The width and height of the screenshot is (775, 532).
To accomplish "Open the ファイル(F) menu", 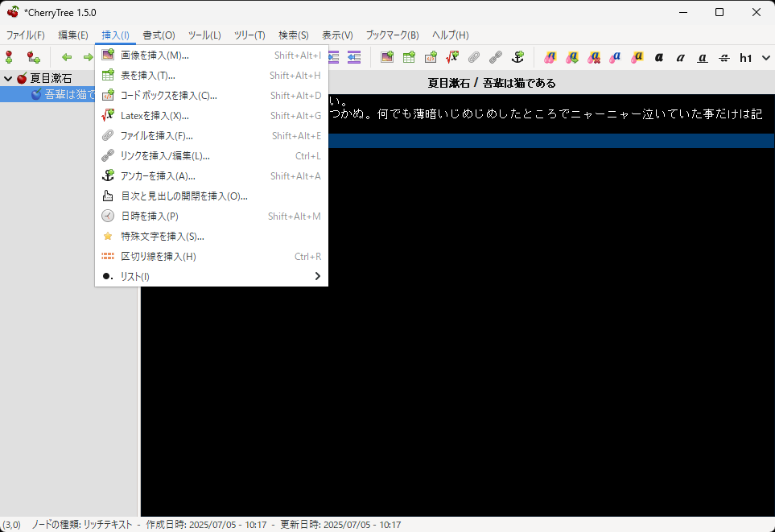I will coord(25,35).
